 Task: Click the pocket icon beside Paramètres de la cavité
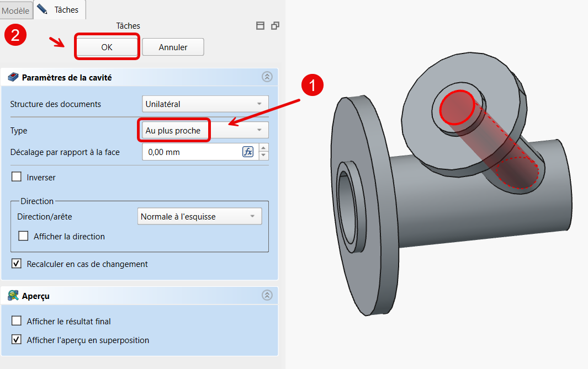[13, 77]
